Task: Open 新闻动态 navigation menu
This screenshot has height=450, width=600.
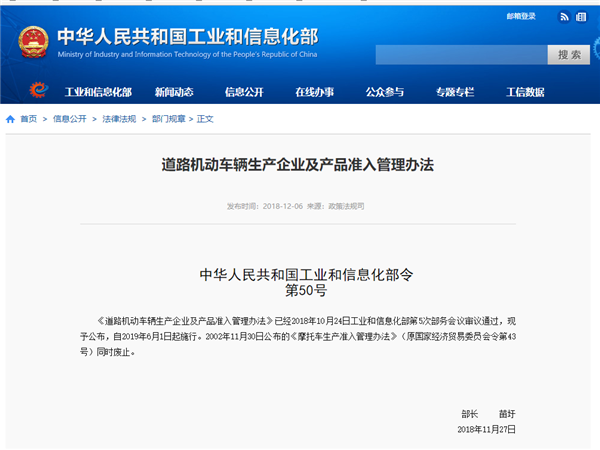Action: (174, 92)
